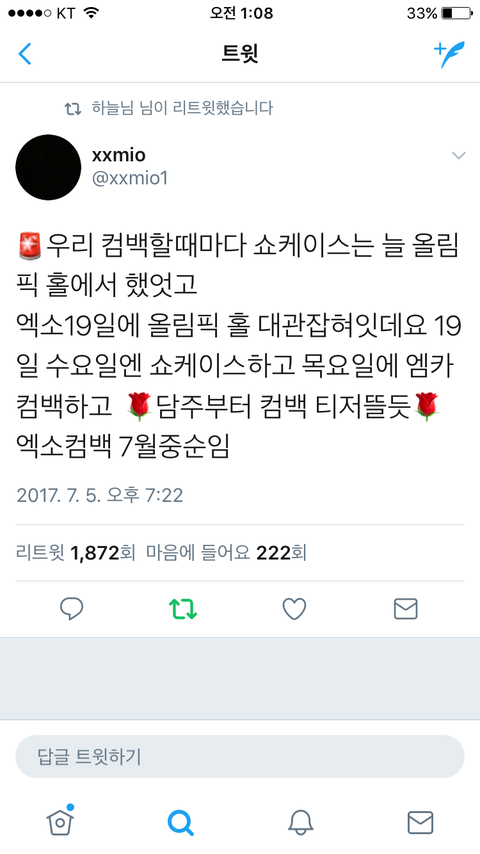The height and width of the screenshot is (854, 480).
Task: Tap the 답글 트윗하기 reply field
Action: pyautogui.click(x=240, y=756)
